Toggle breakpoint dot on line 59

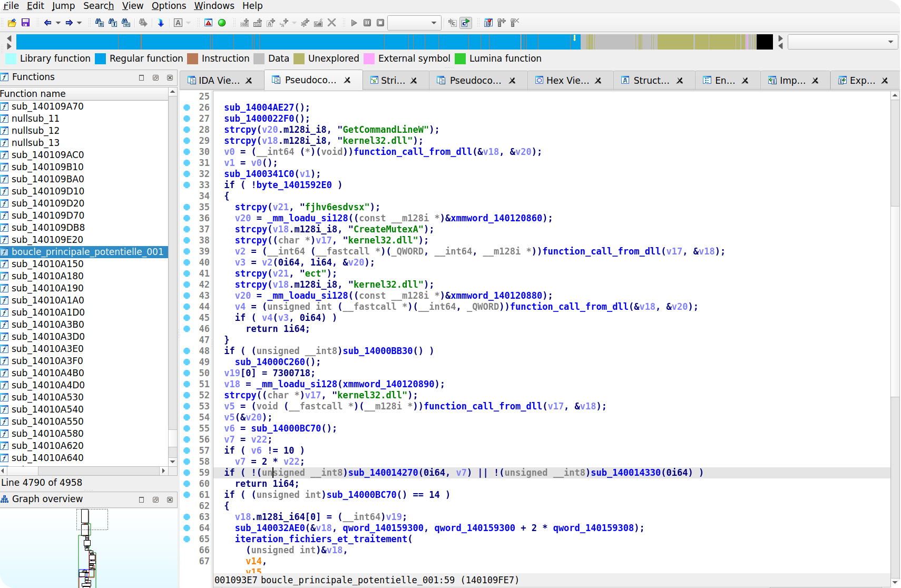[187, 473]
